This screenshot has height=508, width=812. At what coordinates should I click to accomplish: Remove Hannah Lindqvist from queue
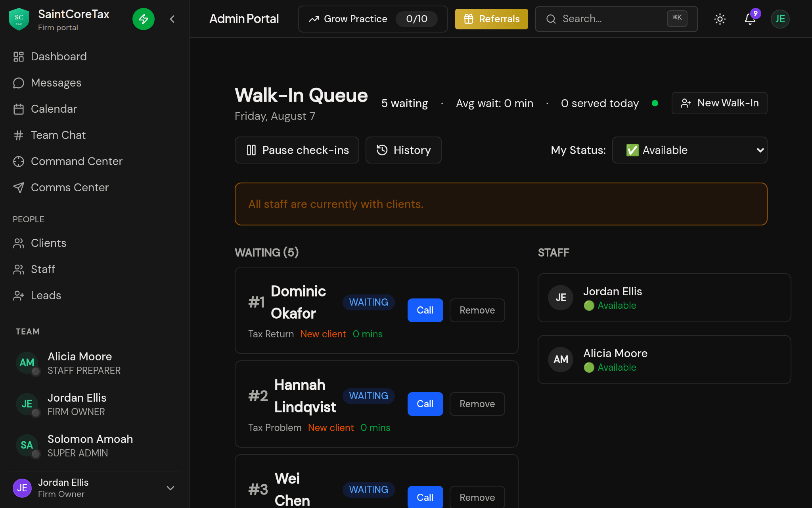[x=477, y=404]
